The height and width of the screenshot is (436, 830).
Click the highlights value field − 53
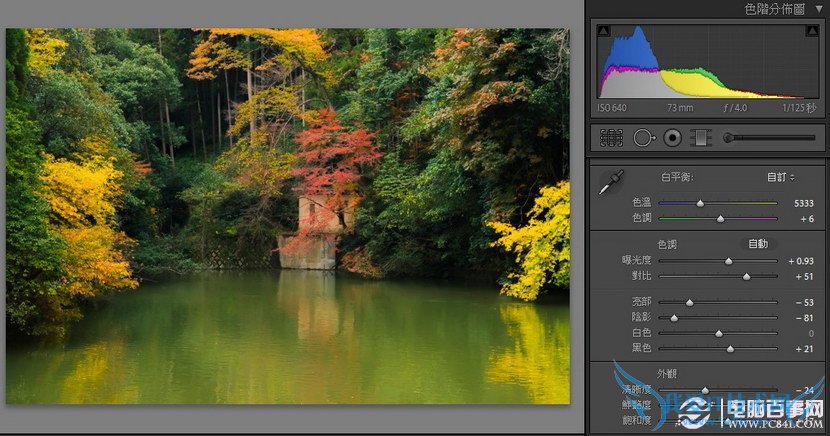coord(804,303)
